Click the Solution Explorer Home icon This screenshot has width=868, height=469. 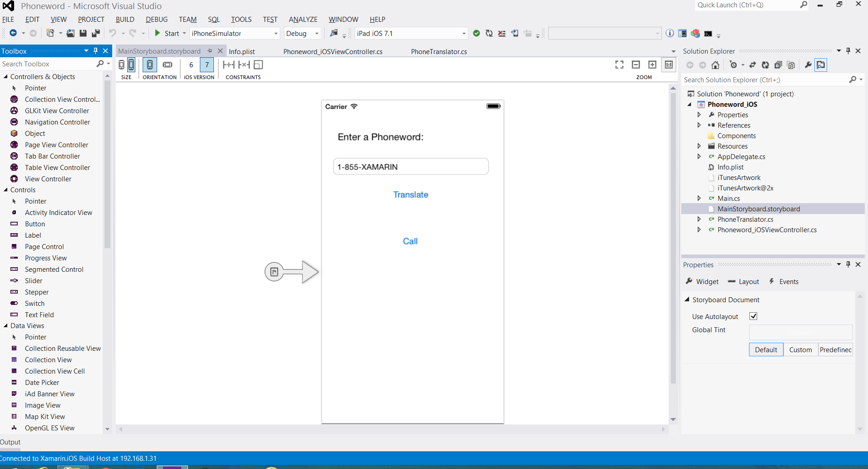[715, 65]
